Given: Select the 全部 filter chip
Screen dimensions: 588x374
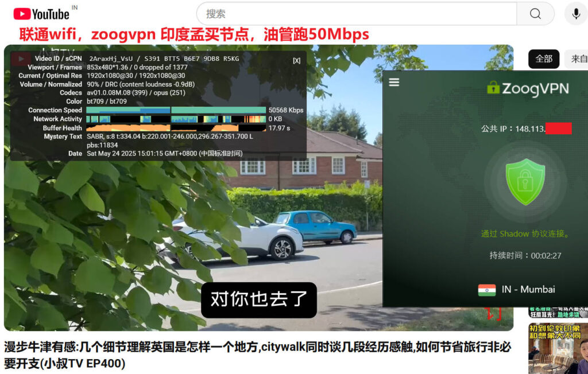Looking at the screenshot, I should coord(543,59).
